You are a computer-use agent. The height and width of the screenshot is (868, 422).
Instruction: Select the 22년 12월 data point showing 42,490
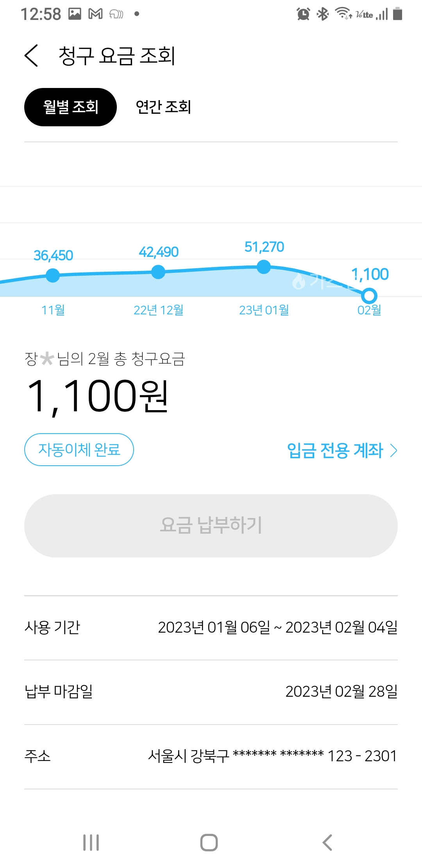pyautogui.click(x=158, y=272)
